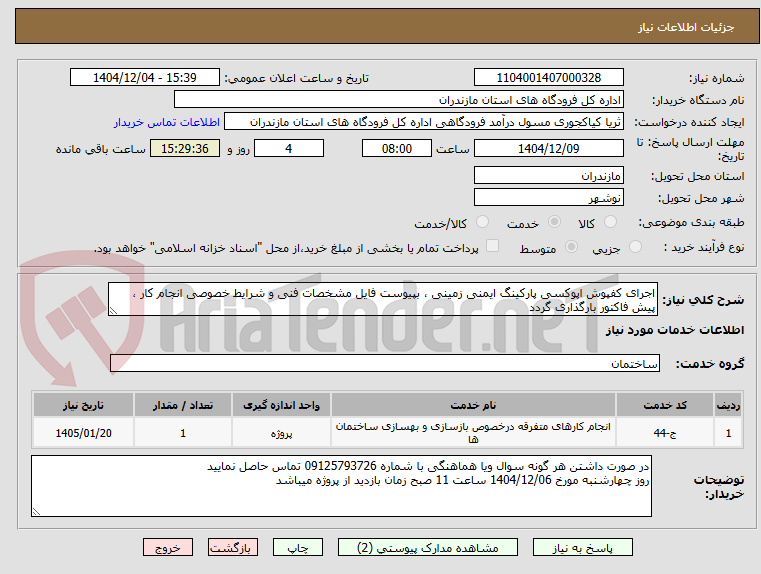Click the need date cell 1405/01/20
Screen dimensions: 761x574
click(83, 433)
